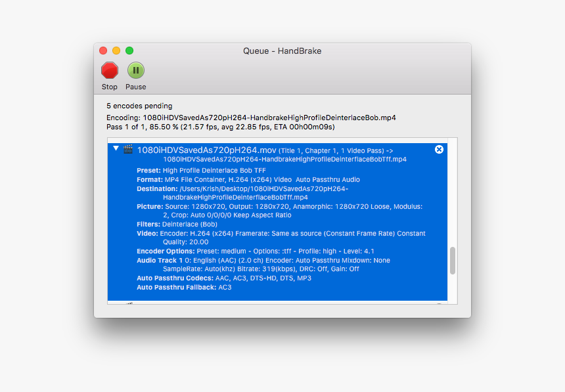The height and width of the screenshot is (392, 565).
Task: Click the 'Encoder Options: Preset: medium' line
Action: pos(256,251)
